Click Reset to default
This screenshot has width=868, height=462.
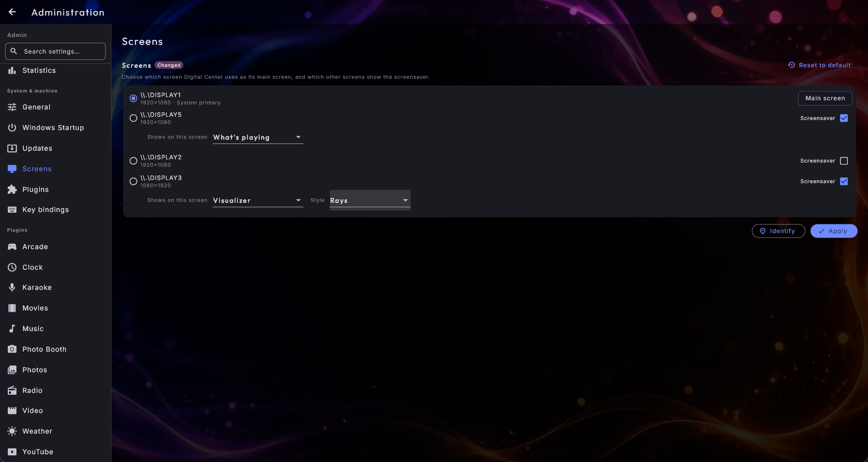pyautogui.click(x=819, y=65)
